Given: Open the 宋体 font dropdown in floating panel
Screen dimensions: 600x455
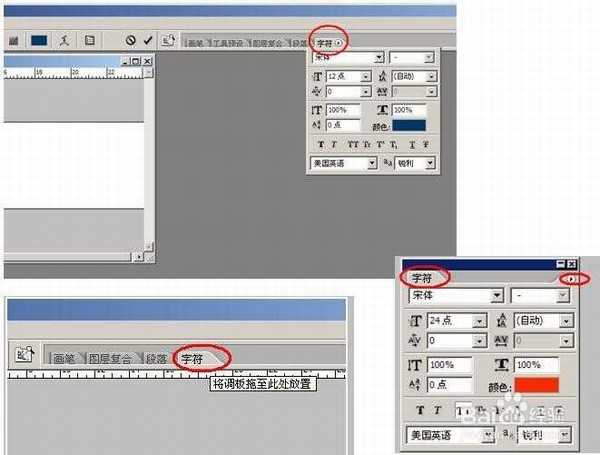Looking at the screenshot, I should (x=497, y=295).
